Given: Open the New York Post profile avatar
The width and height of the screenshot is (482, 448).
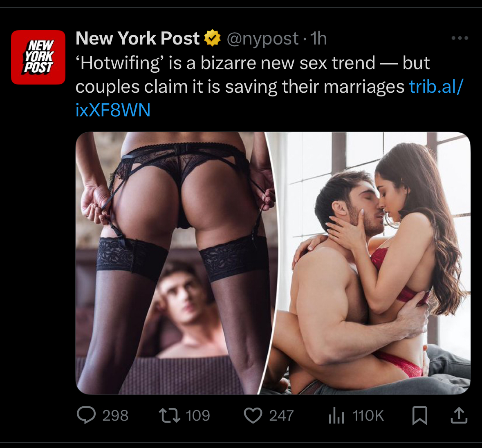Looking at the screenshot, I should pos(38,58).
